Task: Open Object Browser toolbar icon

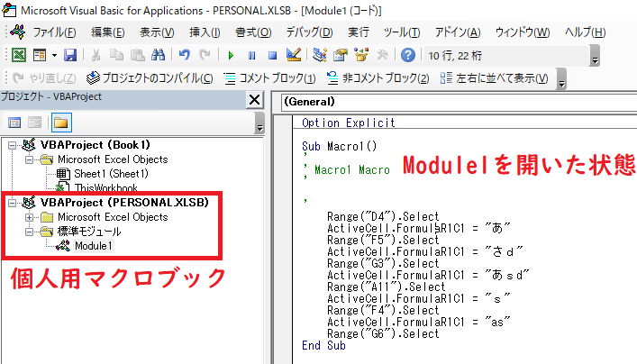Action: coord(361,55)
